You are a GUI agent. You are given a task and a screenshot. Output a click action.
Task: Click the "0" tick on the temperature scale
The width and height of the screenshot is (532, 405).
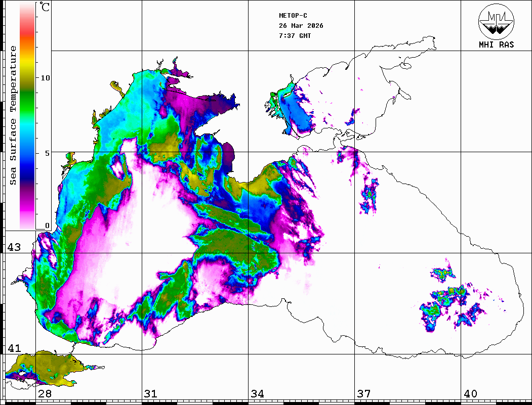[47, 226]
